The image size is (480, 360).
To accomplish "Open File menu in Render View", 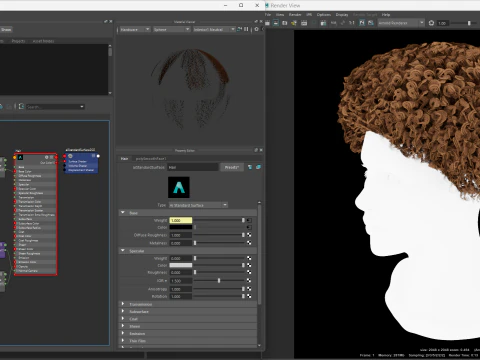I will point(268,15).
